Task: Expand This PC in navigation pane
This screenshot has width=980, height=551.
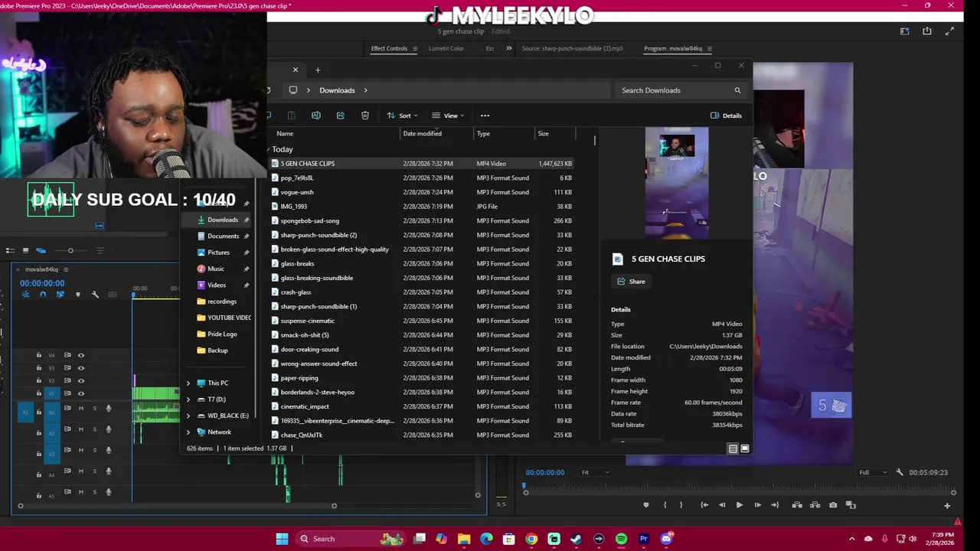Action: [x=188, y=383]
